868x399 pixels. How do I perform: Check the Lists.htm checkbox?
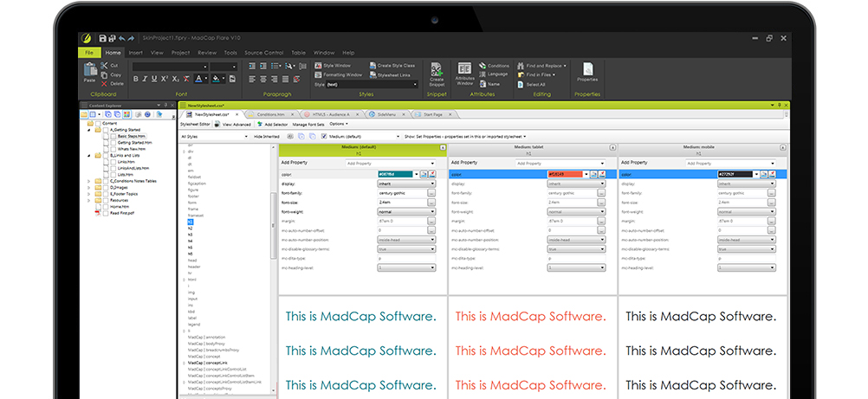(x=113, y=174)
